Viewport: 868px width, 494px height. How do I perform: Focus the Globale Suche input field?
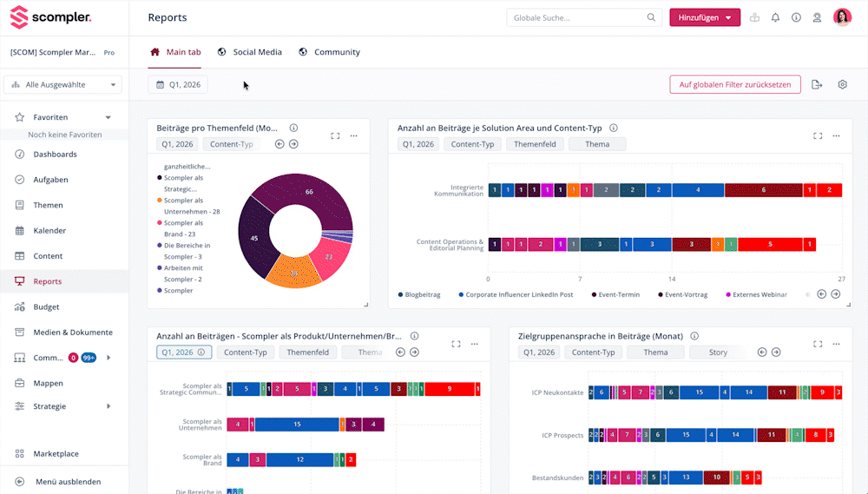577,17
